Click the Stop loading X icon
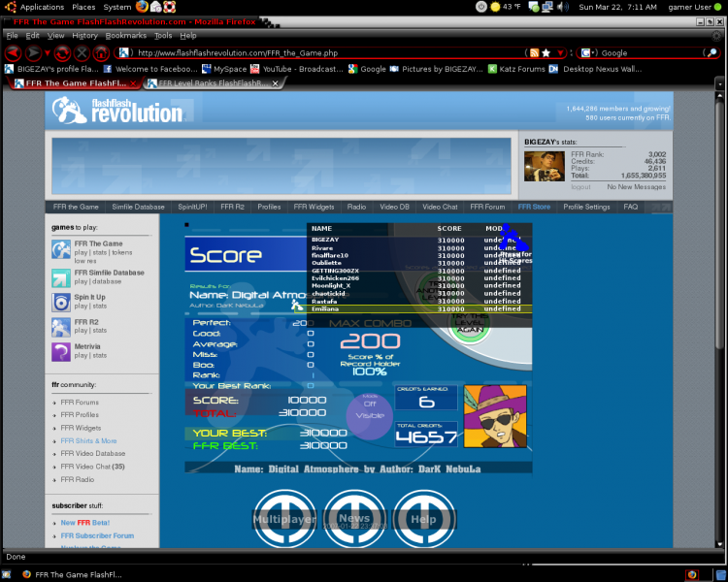Viewport: 728px width, 582px height. pyautogui.click(x=83, y=53)
